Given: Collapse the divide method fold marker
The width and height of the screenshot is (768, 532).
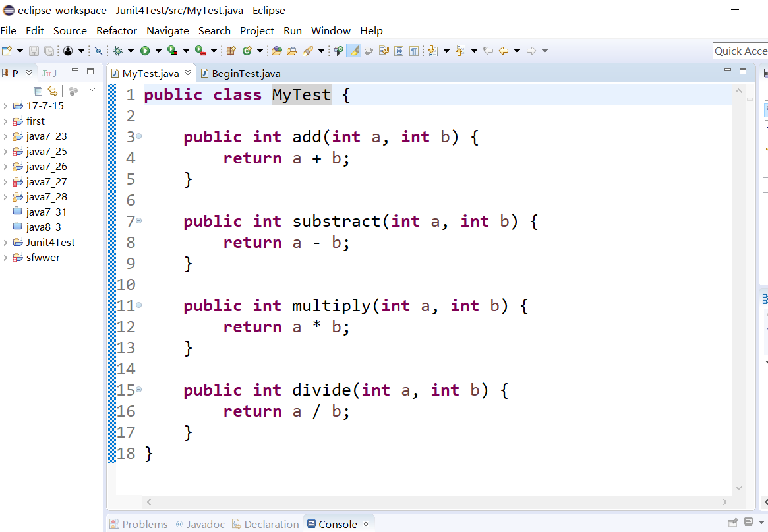Looking at the screenshot, I should [x=138, y=389].
